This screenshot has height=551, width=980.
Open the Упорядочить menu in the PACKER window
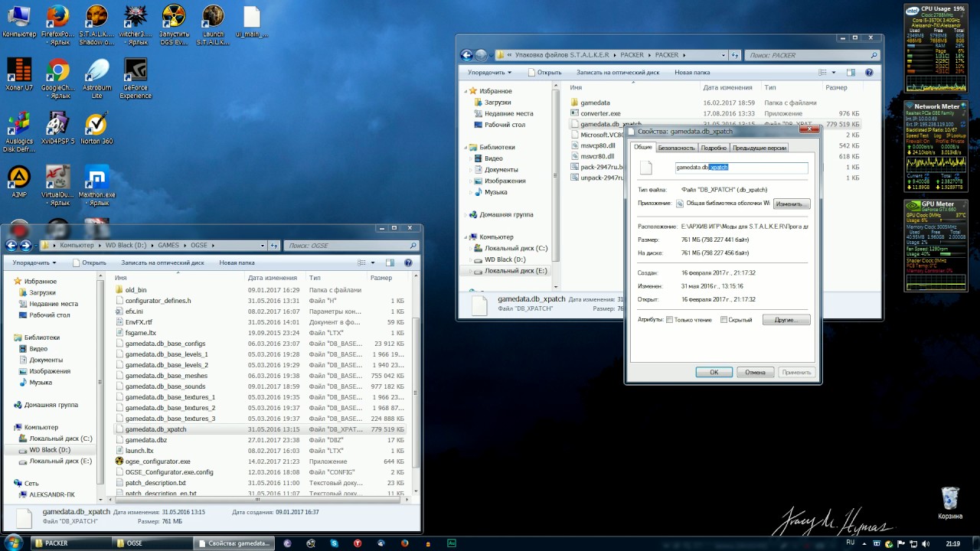pos(490,73)
